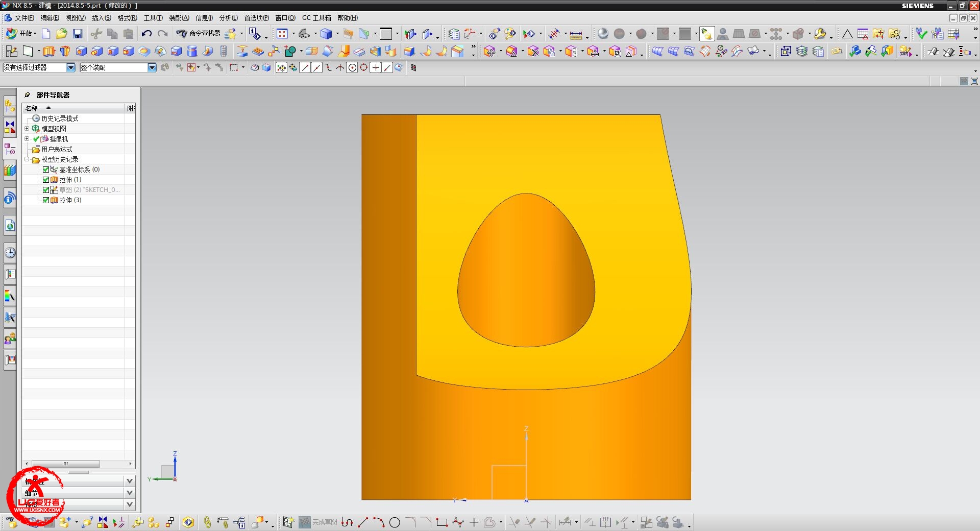Select the Sketch tool icon
The height and width of the screenshot is (531, 980).
click(11, 51)
